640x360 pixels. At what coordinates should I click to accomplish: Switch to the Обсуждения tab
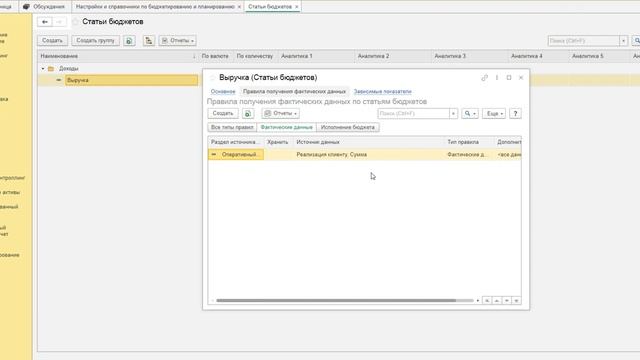(x=45, y=7)
